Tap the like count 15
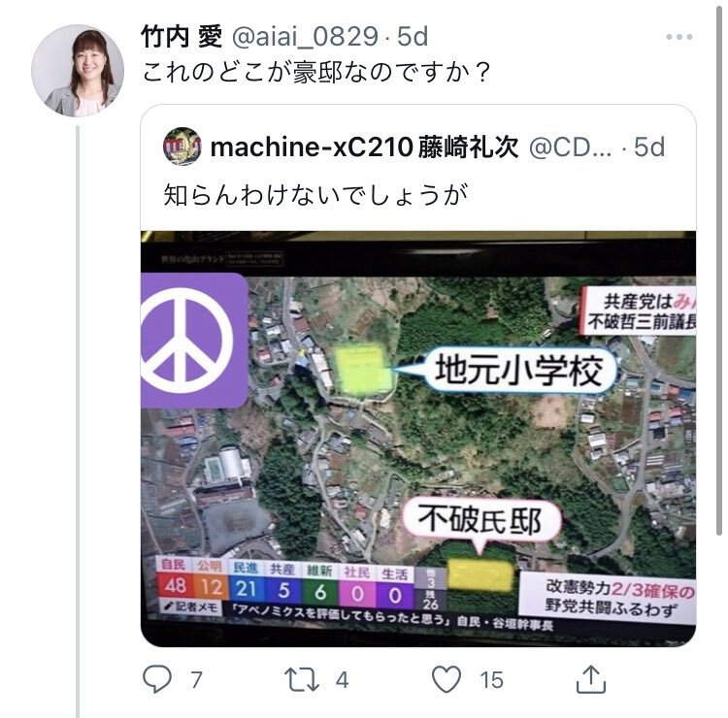 coord(492,680)
